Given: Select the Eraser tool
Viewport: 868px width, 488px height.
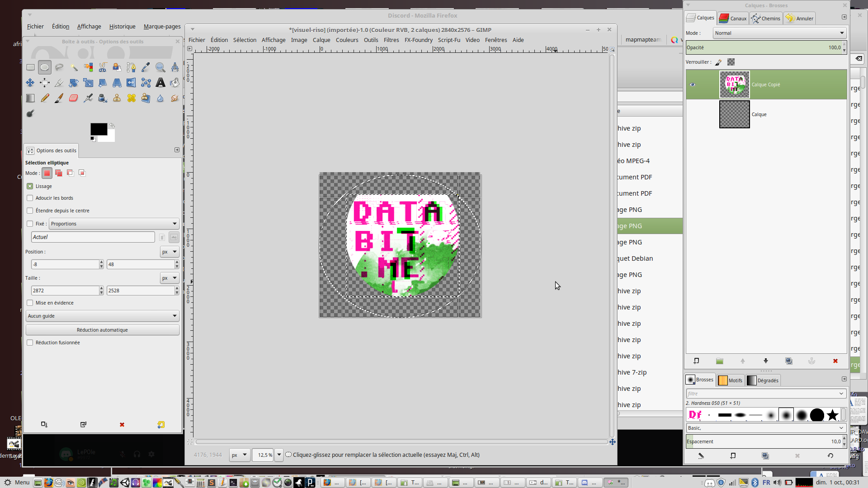Looking at the screenshot, I should (73, 98).
